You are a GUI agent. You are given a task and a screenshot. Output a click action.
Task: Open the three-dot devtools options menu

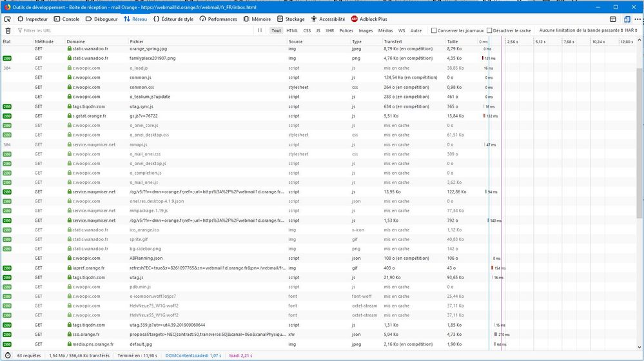[636, 19]
